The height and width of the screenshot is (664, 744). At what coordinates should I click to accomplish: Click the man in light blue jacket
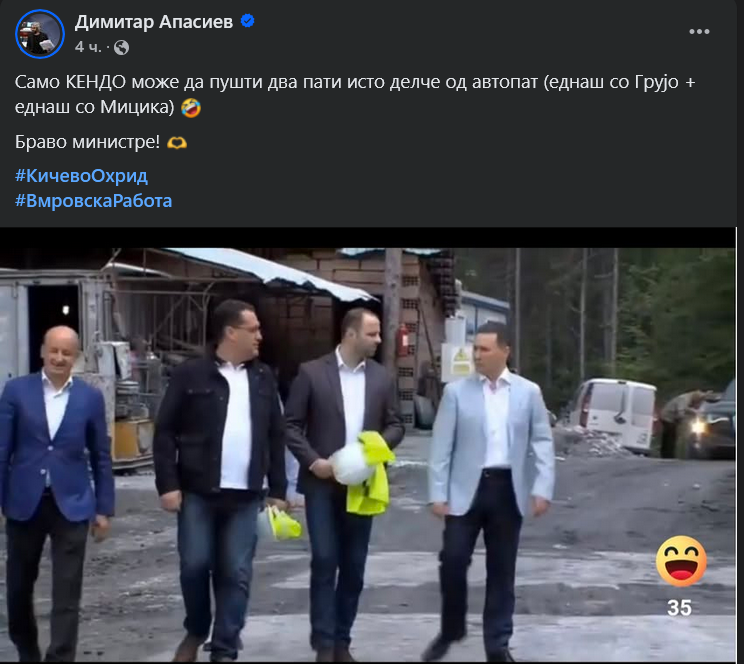pyautogui.click(x=489, y=489)
